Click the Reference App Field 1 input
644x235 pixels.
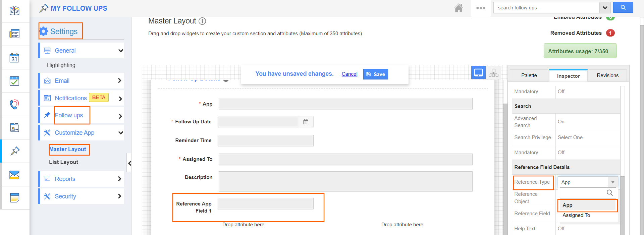click(x=265, y=203)
